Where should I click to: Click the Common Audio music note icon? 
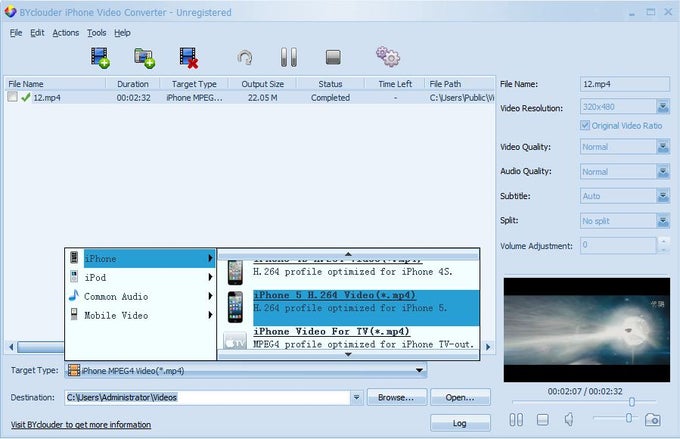[x=74, y=296]
